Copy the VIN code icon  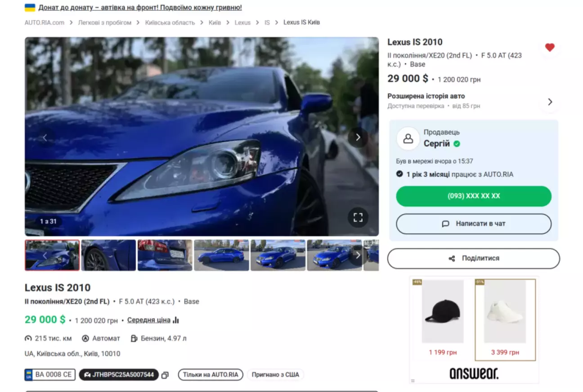(165, 375)
